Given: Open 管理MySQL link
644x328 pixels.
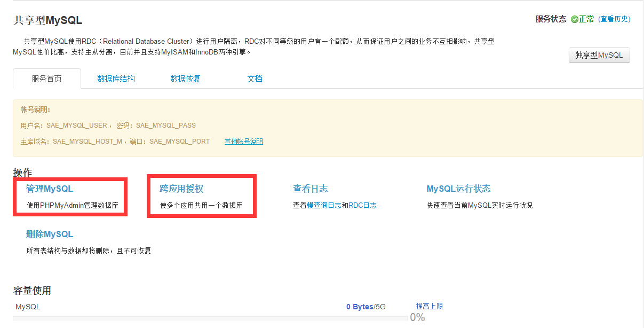Looking at the screenshot, I should [x=50, y=189].
